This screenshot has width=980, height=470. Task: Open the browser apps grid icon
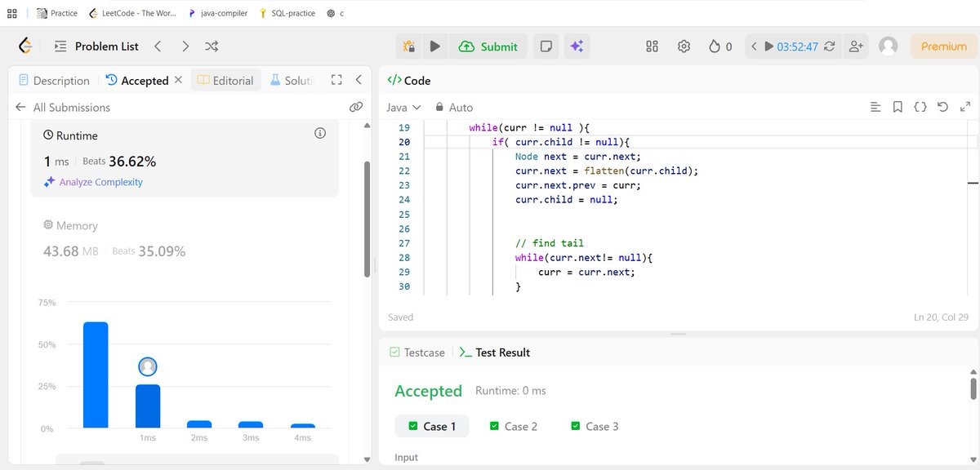[x=12, y=13]
